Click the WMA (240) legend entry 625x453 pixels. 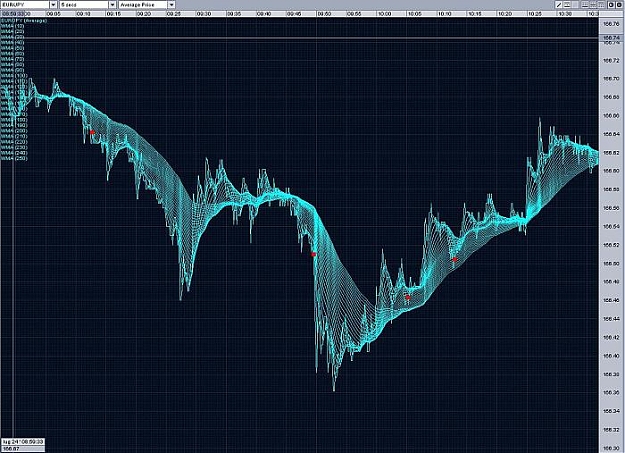click(14, 153)
